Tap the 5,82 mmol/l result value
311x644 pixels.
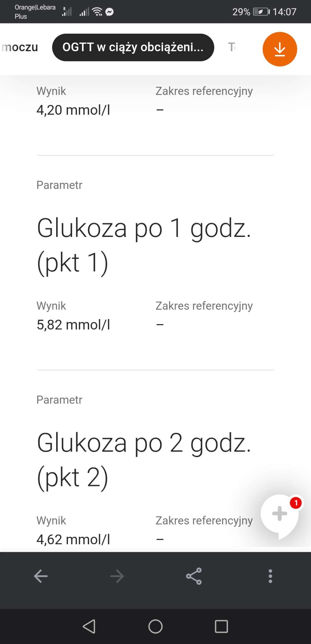[73, 325]
